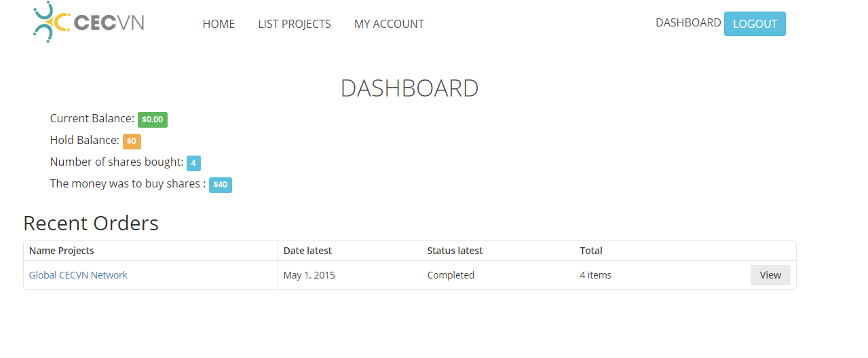Open MY ACCOUNT in the navbar
The height and width of the screenshot is (358, 868).
click(389, 24)
